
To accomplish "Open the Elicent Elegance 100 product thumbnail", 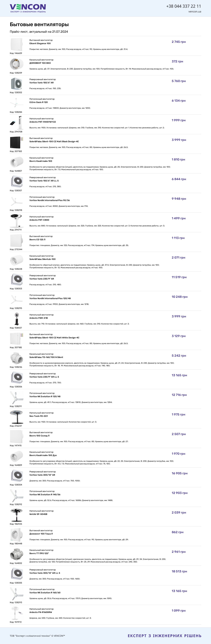I will pyautogui.click(x=17, y=44).
